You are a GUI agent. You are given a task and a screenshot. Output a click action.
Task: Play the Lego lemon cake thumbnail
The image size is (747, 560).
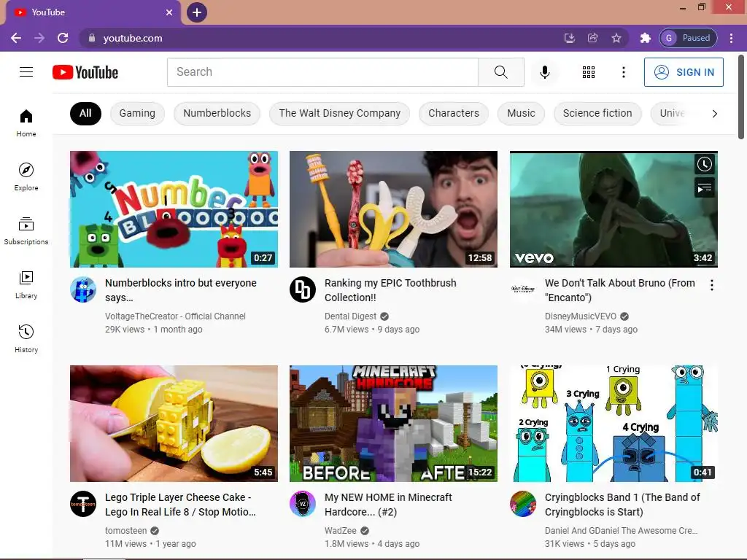pos(174,424)
